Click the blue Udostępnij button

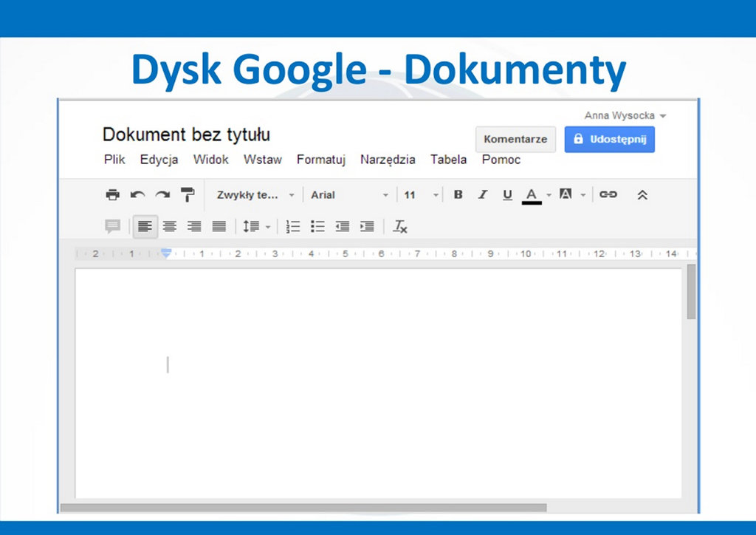[x=609, y=140]
